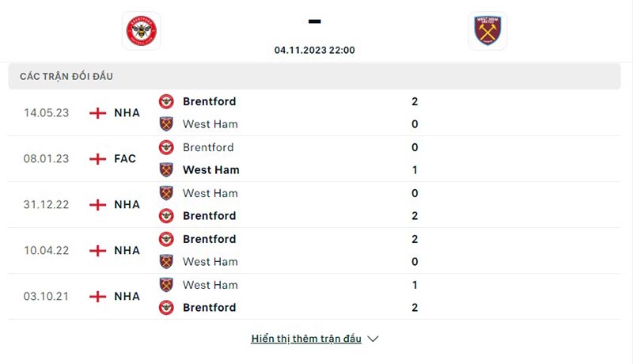The width and height of the screenshot is (633, 364).
Task: Click West Ham logo in 08.01.23 match row
Action: point(166,170)
